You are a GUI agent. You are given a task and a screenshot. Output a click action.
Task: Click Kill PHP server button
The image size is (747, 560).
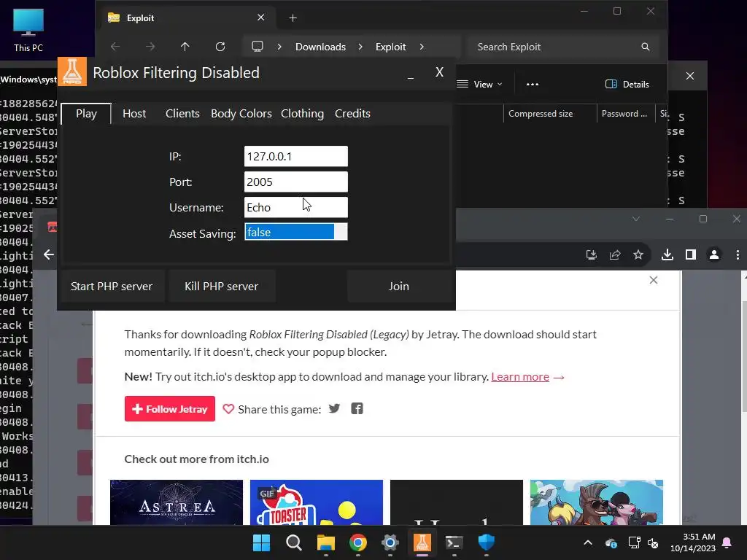coord(222,286)
